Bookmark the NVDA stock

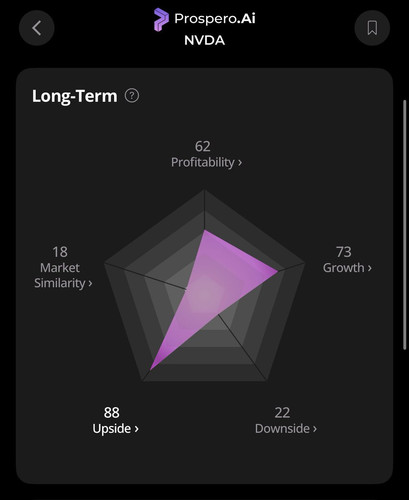[372, 28]
